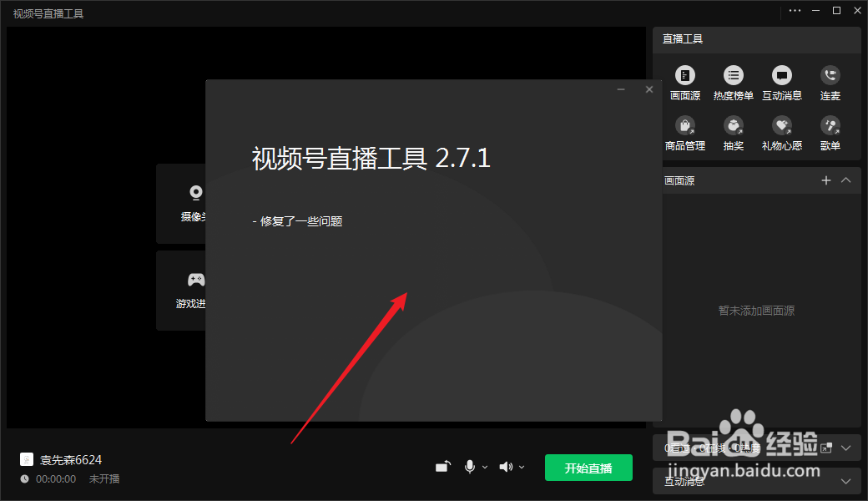Click the 暂未添加画面源 placeholder text

click(x=756, y=311)
